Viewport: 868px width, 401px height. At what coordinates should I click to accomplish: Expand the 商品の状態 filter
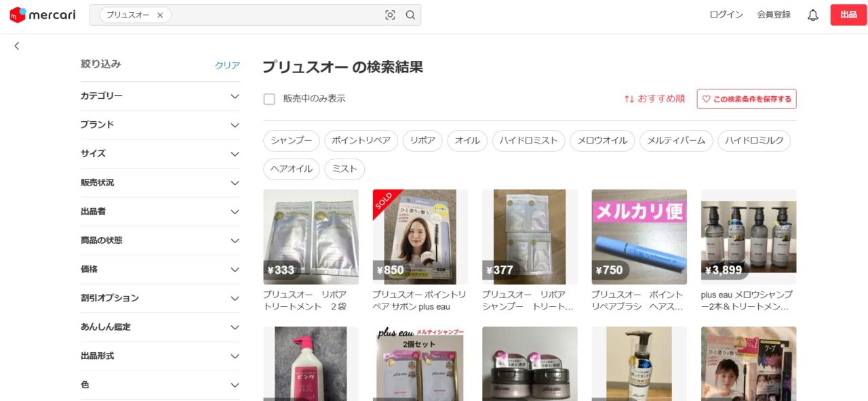(160, 240)
